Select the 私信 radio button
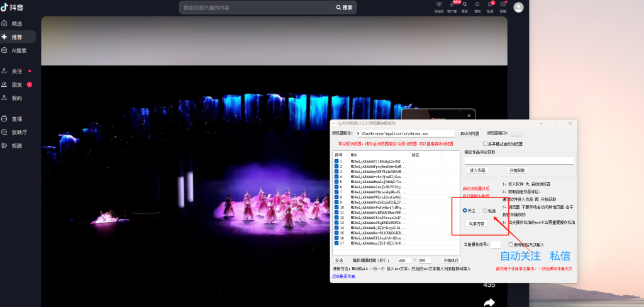Screen dimensions: 644x307 point(485,211)
